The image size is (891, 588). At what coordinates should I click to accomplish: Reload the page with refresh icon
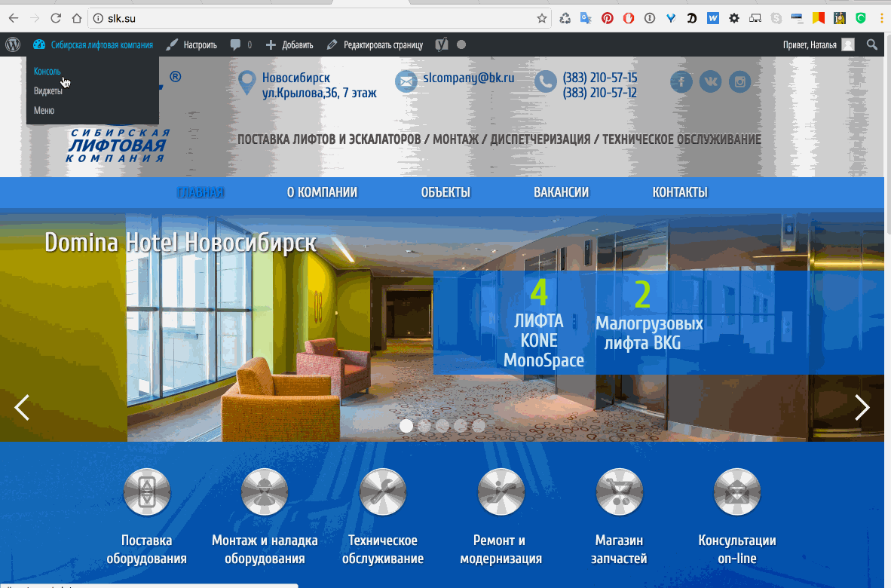pos(56,18)
